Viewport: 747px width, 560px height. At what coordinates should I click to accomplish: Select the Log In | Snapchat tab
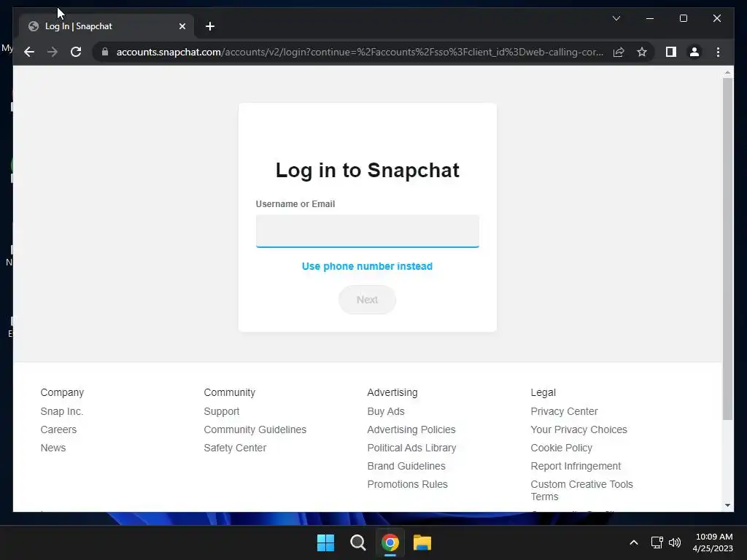pyautogui.click(x=107, y=26)
